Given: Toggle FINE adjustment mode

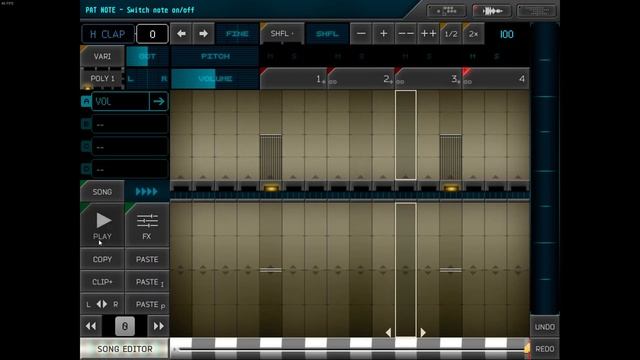Looking at the screenshot, I should tap(237, 34).
